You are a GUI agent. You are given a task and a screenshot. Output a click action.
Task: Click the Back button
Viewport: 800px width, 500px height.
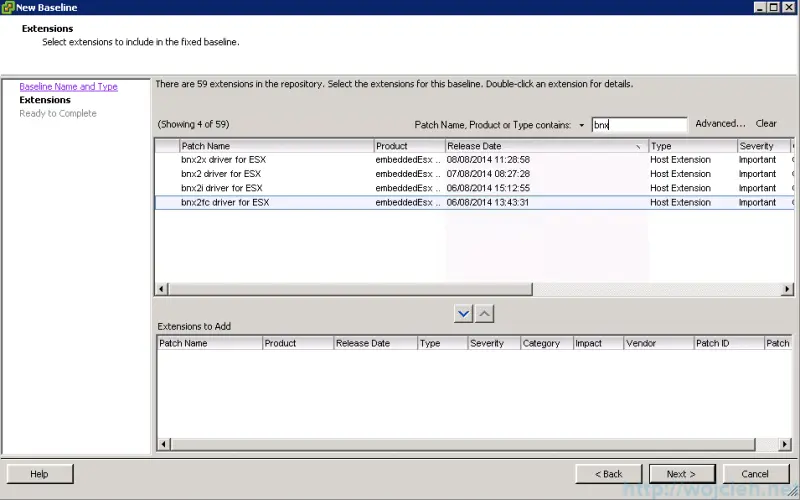(608, 474)
